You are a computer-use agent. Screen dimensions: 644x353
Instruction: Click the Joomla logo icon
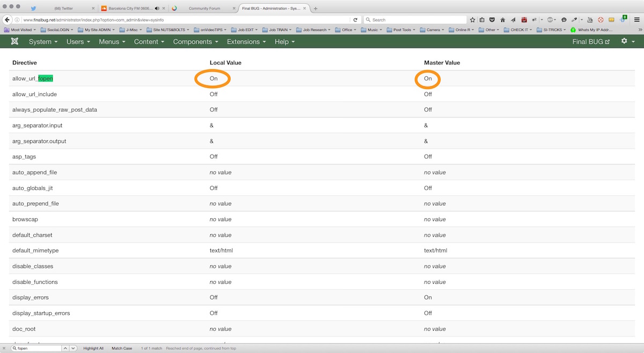[x=14, y=42]
